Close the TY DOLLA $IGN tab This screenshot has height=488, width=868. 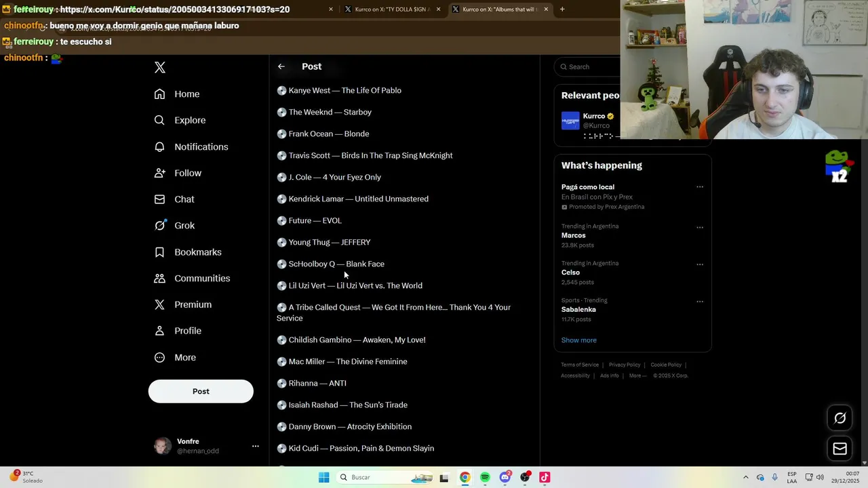438,9
